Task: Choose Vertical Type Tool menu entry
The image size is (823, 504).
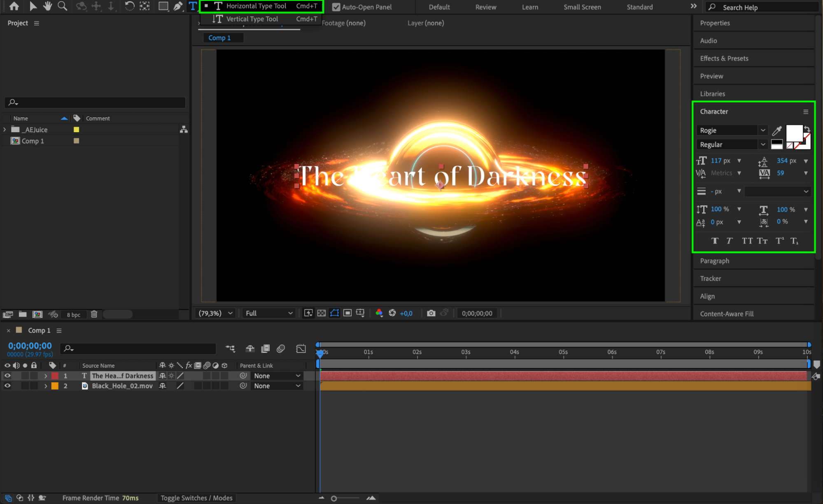Action: point(252,19)
